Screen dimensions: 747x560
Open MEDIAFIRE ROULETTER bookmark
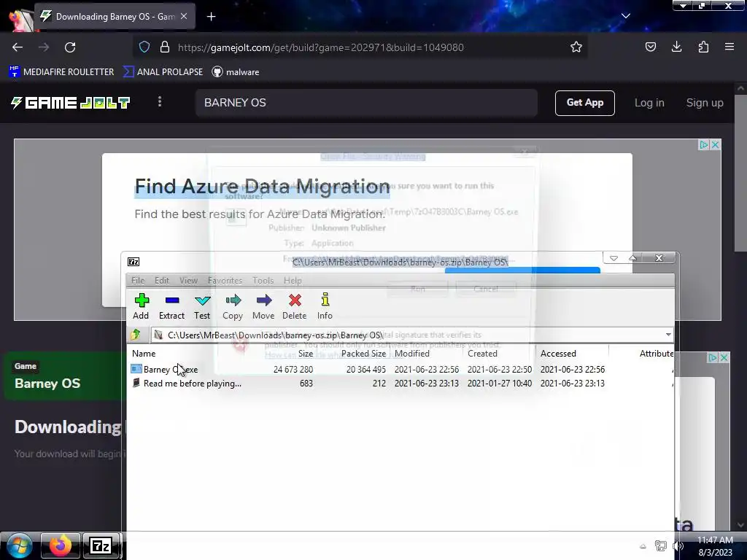61,72
